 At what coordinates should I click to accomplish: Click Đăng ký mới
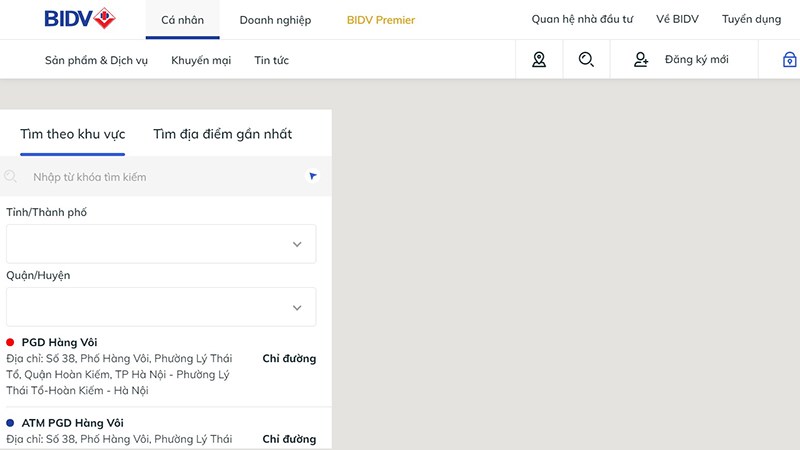tap(696, 59)
